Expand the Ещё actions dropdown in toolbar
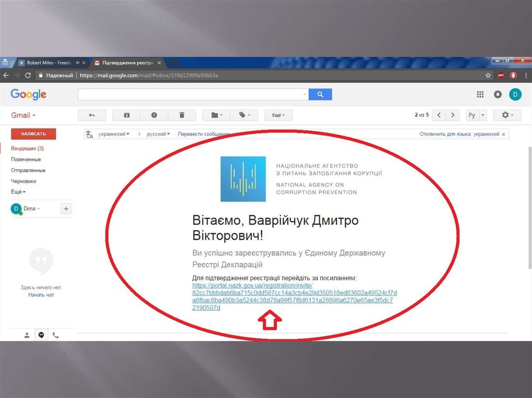The image size is (532, 398). (278, 115)
